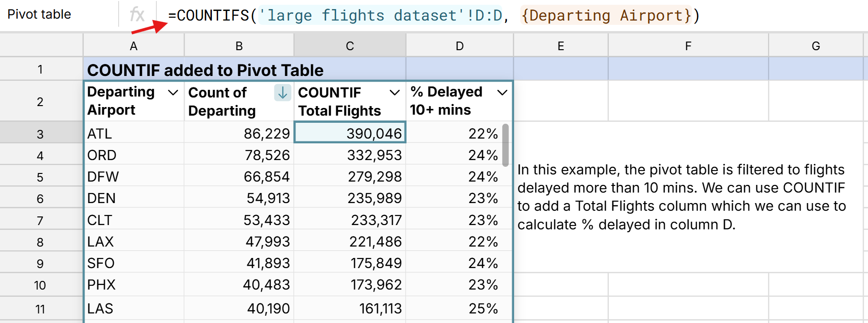Click the ORD count value 78,526
The height and width of the screenshot is (323, 868).
pos(239,155)
